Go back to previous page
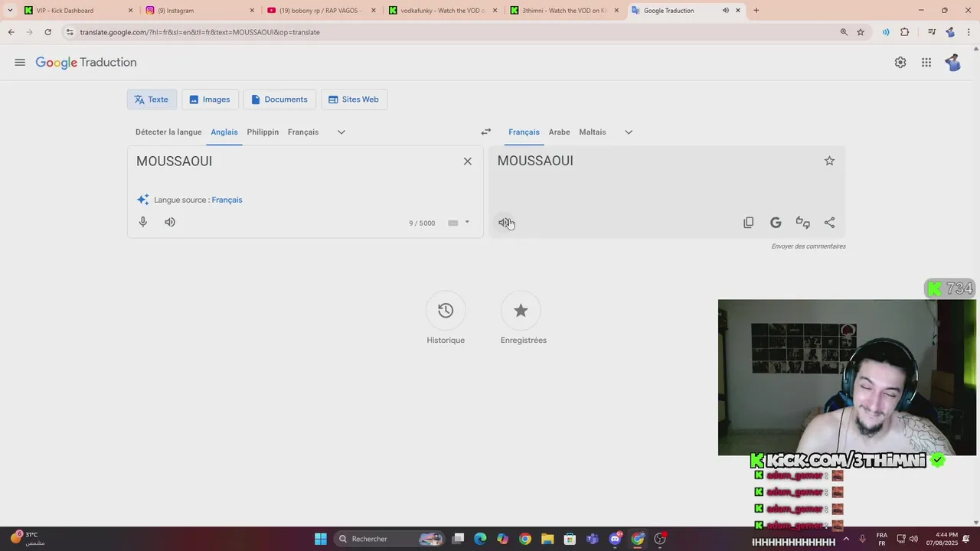Viewport: 980px width, 551px height. [11, 32]
